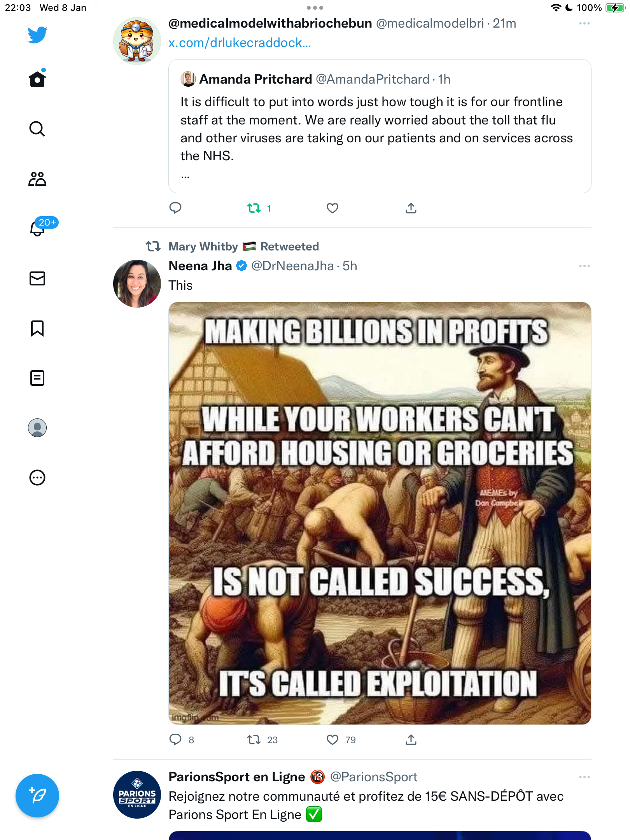View the exploitation meme image full size
The image size is (630, 840).
click(380, 513)
